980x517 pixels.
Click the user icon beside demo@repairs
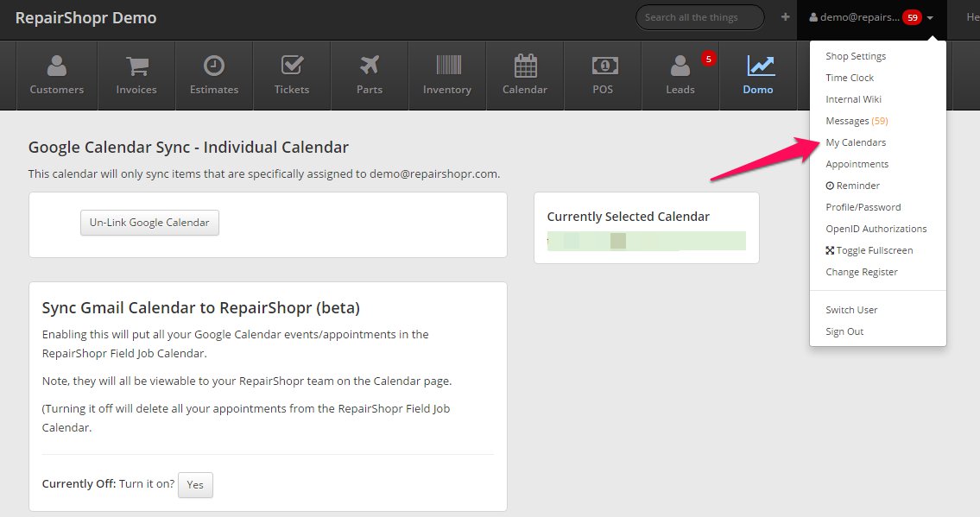point(813,17)
